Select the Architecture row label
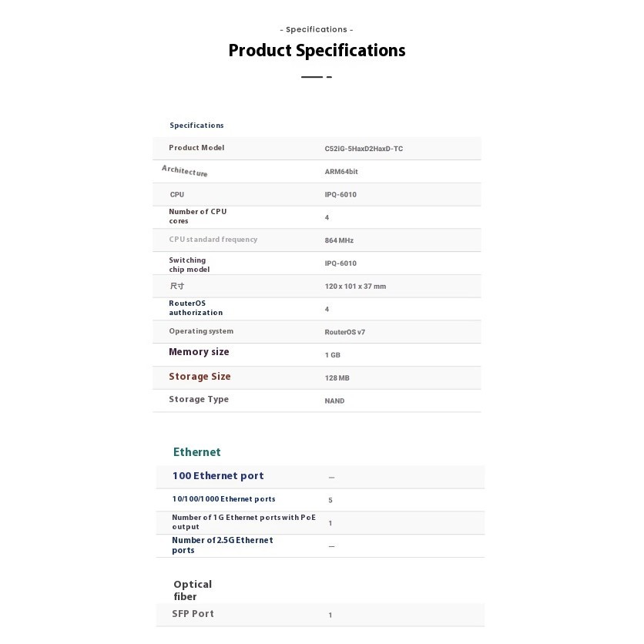Image resolution: width=644 pixels, height=644 pixels. [185, 171]
